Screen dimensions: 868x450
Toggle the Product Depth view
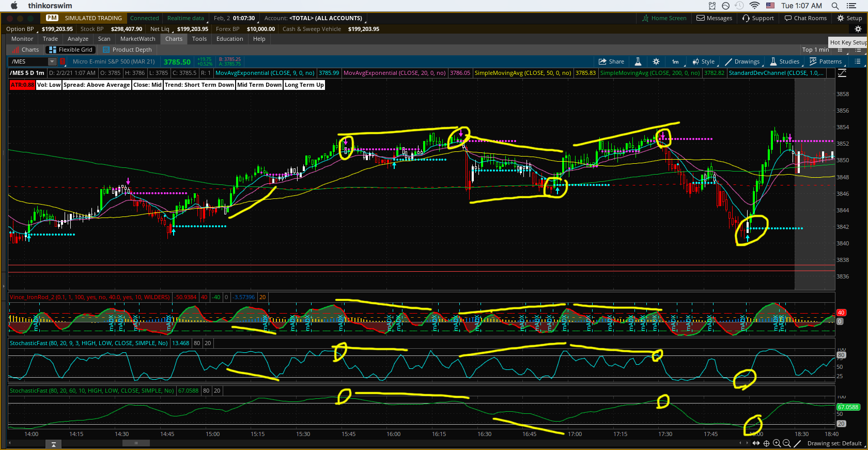pyautogui.click(x=127, y=50)
